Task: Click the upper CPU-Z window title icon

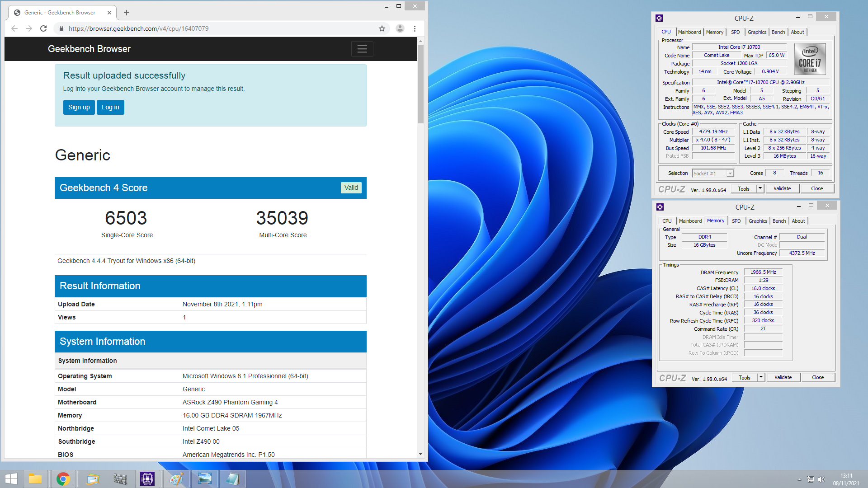Action: click(x=659, y=18)
